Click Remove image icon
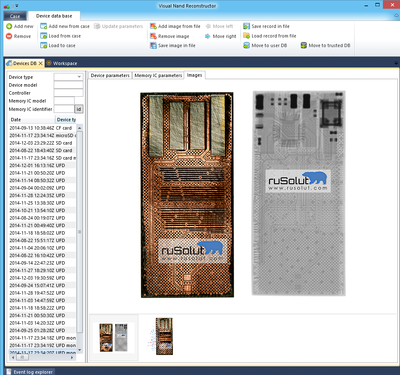Image resolution: width=400 pixels, height=375 pixels. tap(153, 36)
